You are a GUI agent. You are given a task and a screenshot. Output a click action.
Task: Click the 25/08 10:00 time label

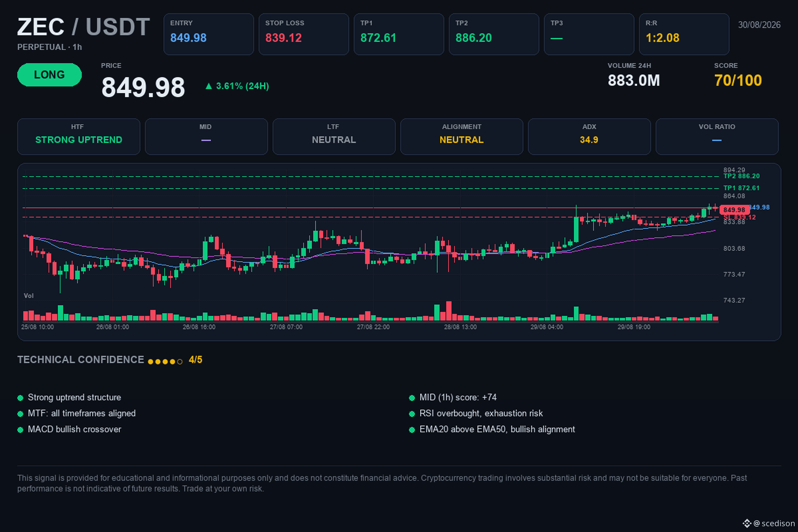(x=37, y=327)
